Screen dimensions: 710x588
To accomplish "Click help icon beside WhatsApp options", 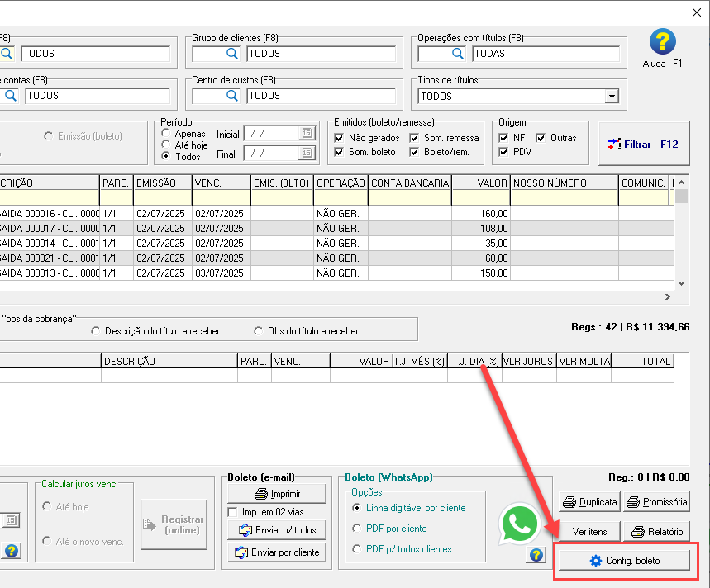I will click(536, 554).
